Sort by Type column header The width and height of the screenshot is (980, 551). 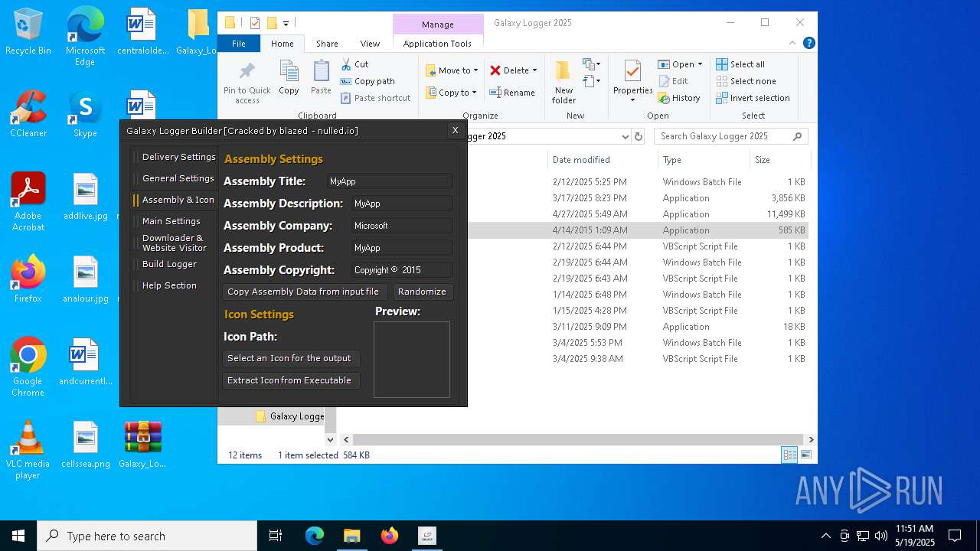pyautogui.click(x=704, y=160)
